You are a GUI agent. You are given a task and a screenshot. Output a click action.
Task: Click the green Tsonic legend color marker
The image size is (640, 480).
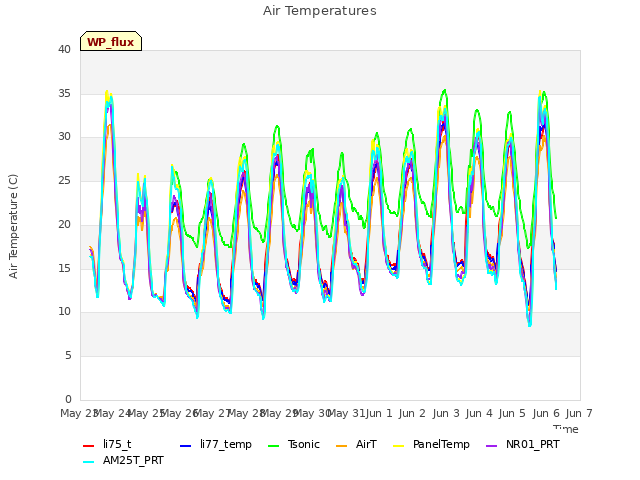pos(274,446)
